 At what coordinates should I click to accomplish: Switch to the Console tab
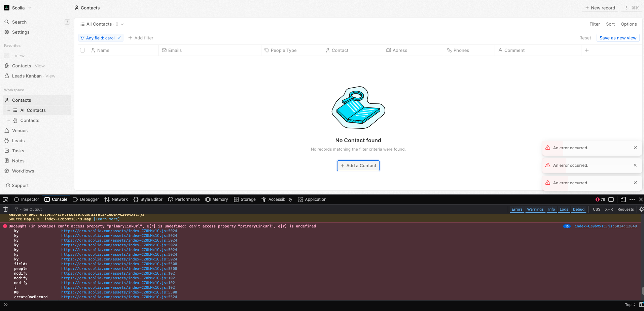click(x=56, y=199)
